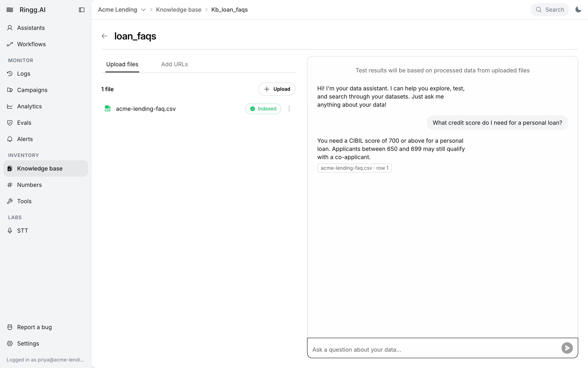This screenshot has width=588, height=368.
Task: Select Knowledge base in sidebar
Action: 46,168
